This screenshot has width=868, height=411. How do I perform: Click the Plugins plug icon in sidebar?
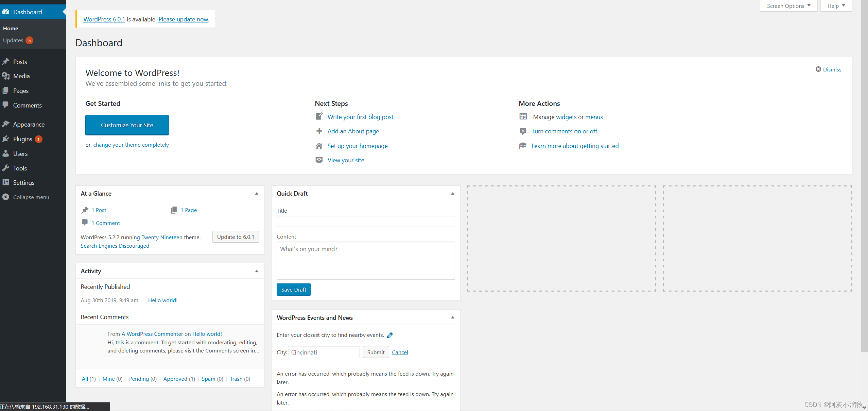[5, 139]
